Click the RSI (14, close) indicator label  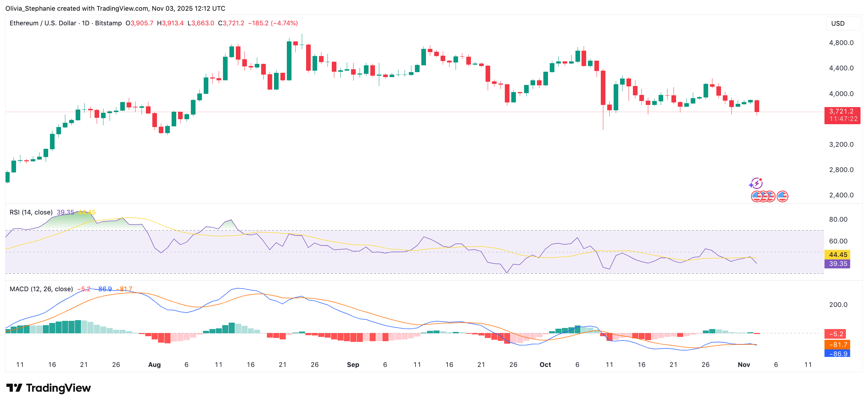[31, 212]
